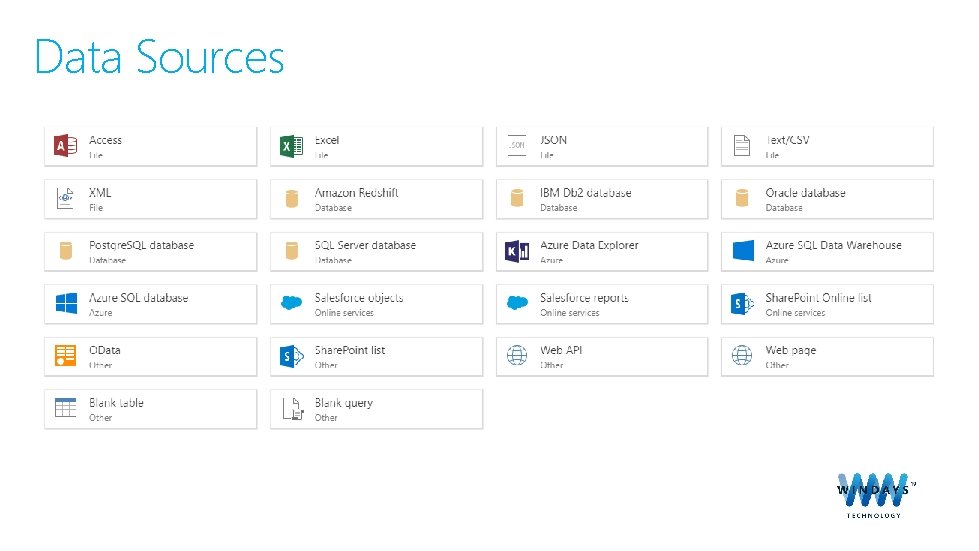Pick the Blank query label

[x=344, y=403]
